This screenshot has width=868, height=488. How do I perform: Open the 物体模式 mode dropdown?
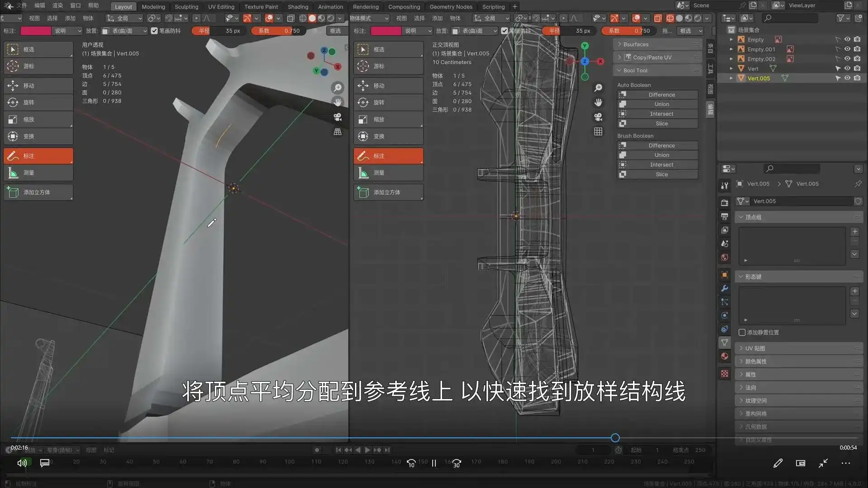[369, 18]
